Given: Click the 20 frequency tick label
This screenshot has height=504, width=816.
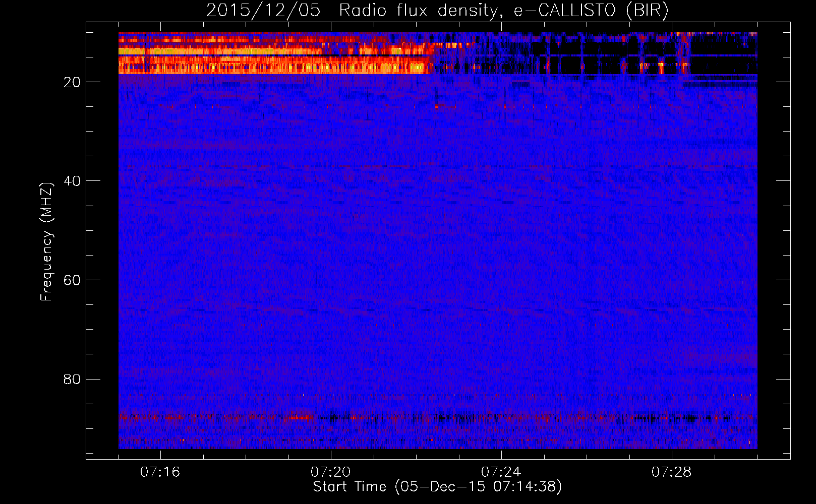Looking at the screenshot, I should (73, 82).
